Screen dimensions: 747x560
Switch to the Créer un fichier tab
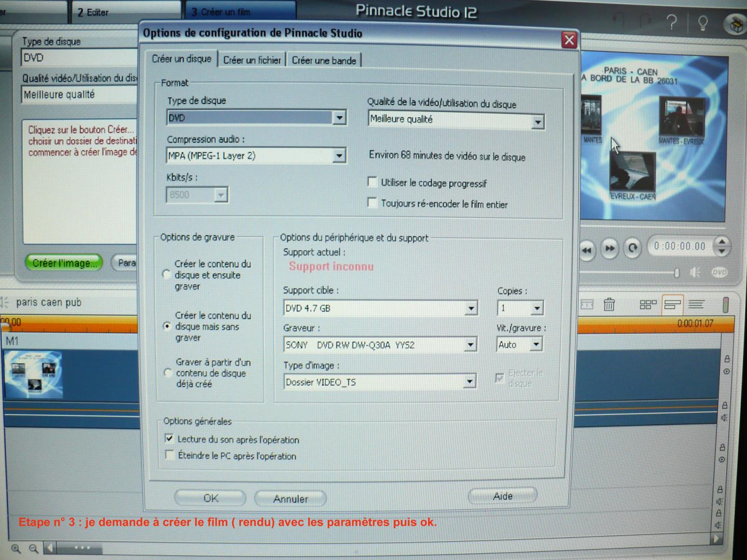click(x=252, y=60)
